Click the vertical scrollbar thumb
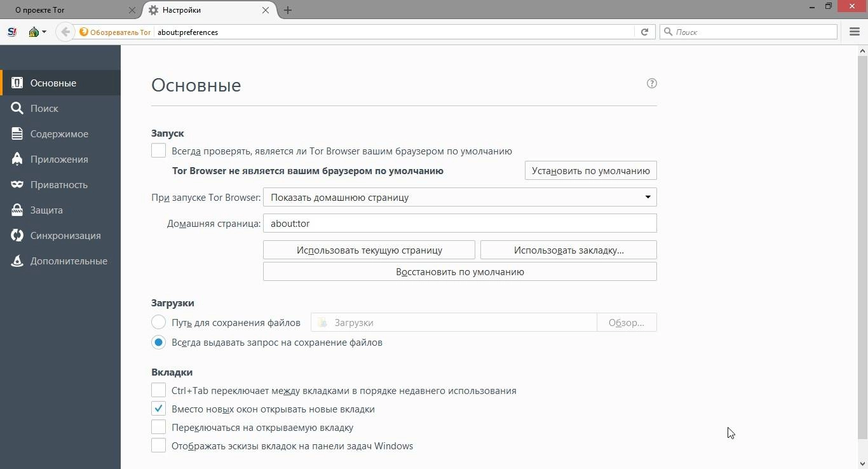The image size is (868, 469). tap(862, 247)
